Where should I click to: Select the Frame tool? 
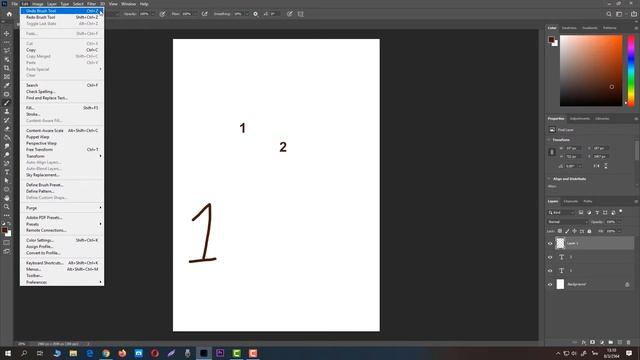(7, 76)
